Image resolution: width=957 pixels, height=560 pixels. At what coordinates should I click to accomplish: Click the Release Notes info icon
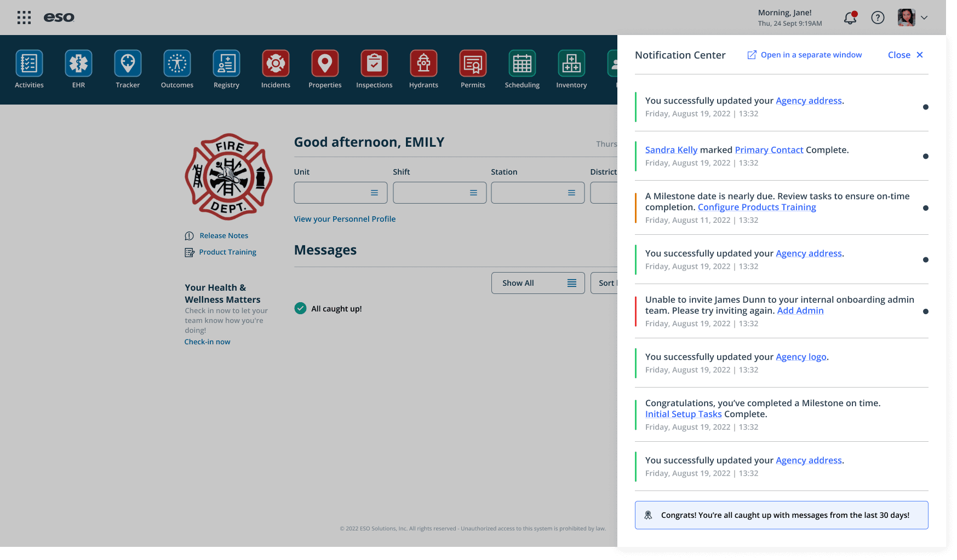coord(190,236)
